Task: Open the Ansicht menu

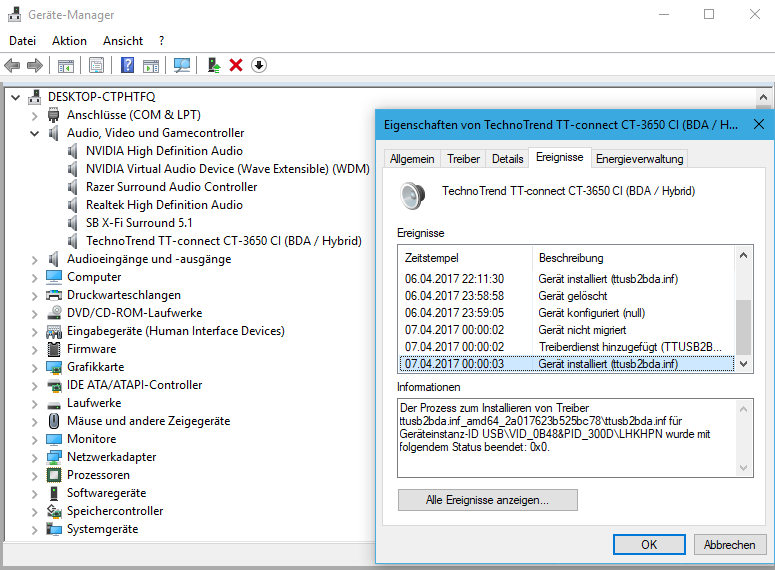Action: 123,41
